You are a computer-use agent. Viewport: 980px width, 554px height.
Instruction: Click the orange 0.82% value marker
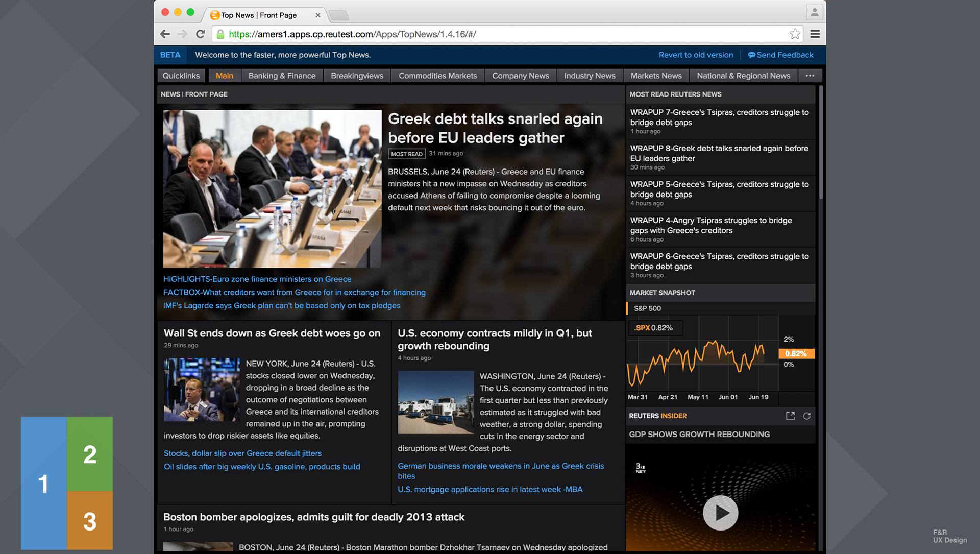pos(796,354)
